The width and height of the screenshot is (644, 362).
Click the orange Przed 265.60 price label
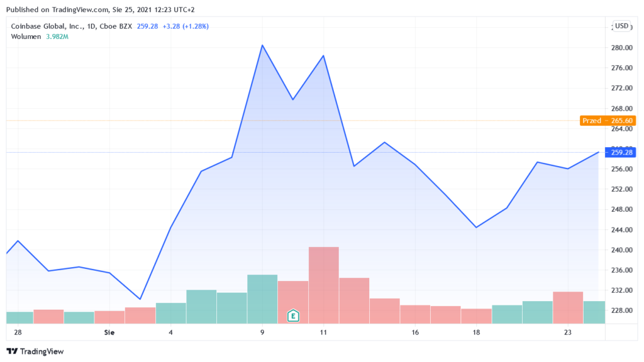[608, 121]
